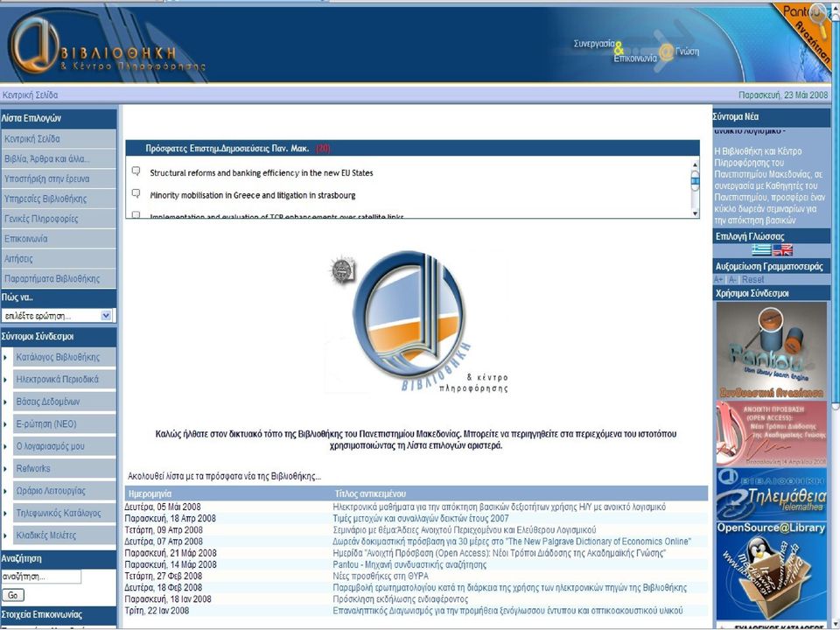Click the small round seal beside the central logo

click(342, 270)
